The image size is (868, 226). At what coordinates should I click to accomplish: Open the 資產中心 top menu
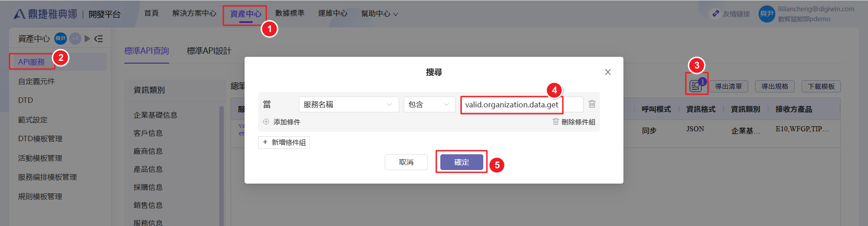245,14
